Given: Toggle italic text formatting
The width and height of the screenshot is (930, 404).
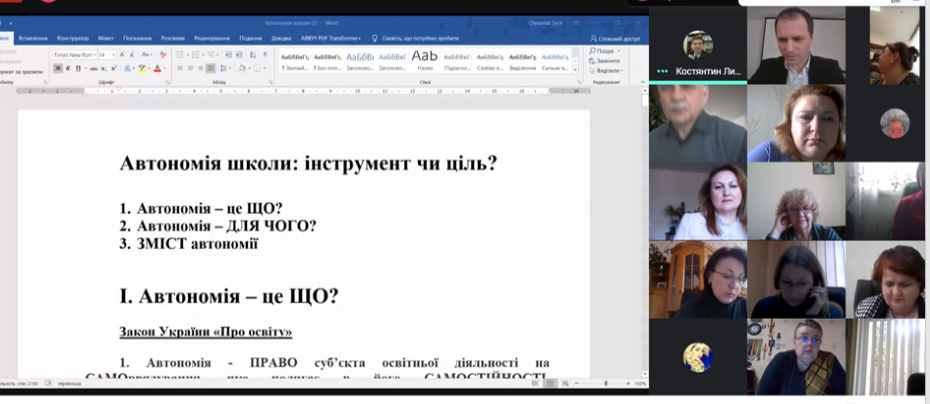Looking at the screenshot, I should 67,68.
